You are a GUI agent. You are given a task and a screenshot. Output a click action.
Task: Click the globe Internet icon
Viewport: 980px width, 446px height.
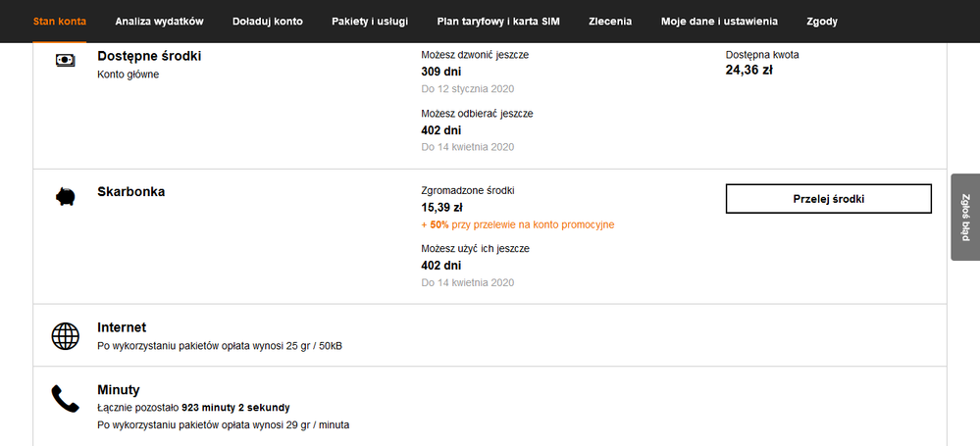(x=65, y=336)
